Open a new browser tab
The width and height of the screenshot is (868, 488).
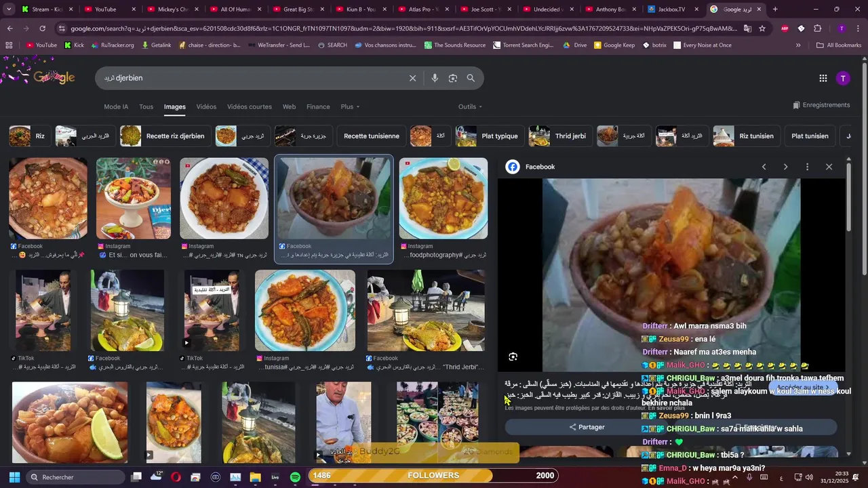[775, 9]
